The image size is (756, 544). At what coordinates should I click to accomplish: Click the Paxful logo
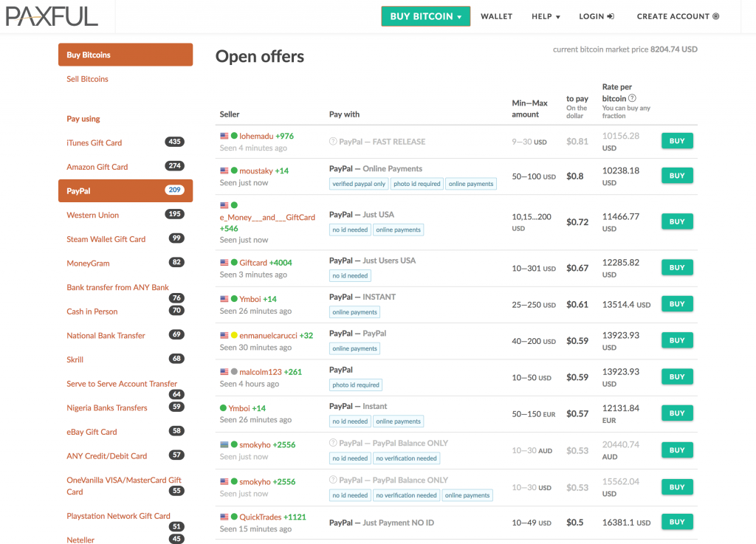[52, 16]
